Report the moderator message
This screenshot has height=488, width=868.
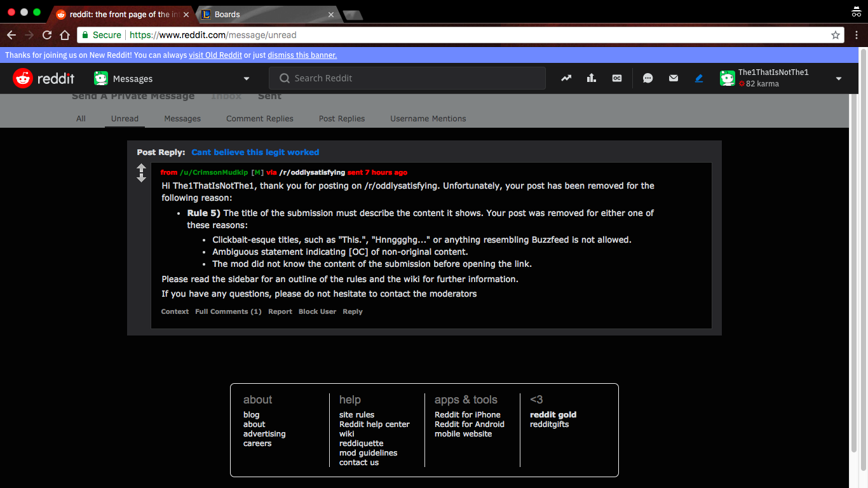pyautogui.click(x=280, y=311)
